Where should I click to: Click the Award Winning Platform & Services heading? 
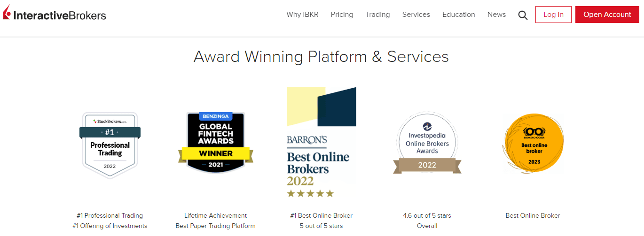321,57
